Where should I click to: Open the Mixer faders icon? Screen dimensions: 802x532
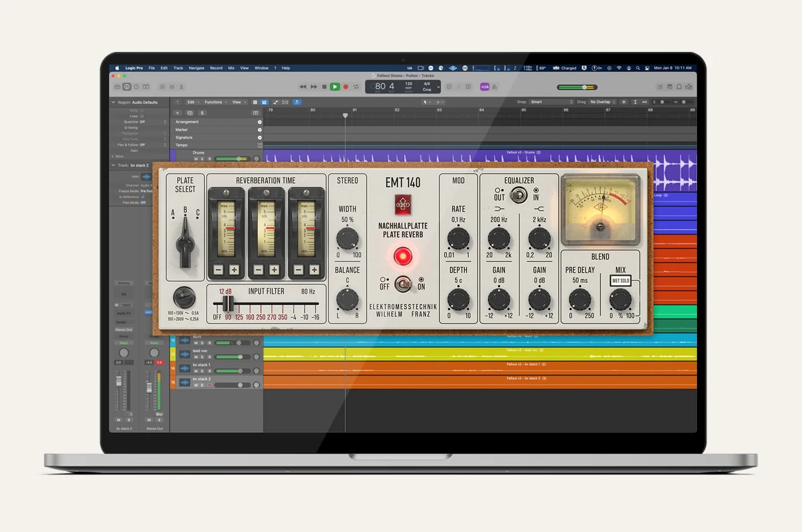[x=172, y=87]
